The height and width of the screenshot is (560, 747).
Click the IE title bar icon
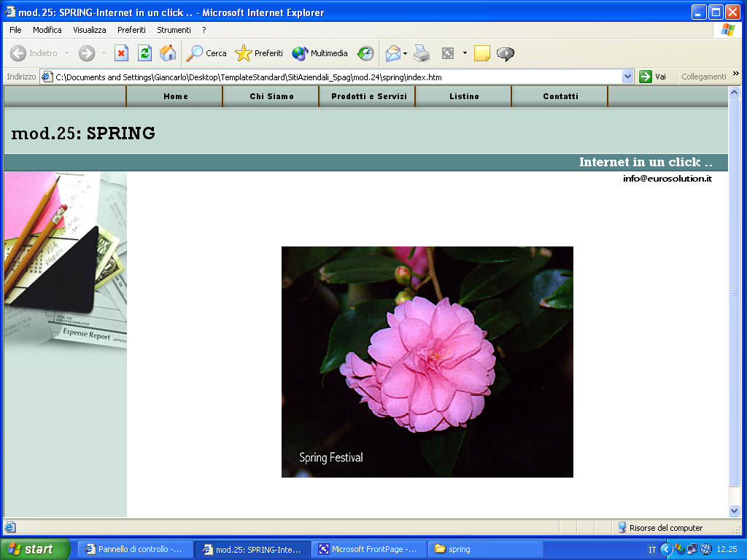[x=10, y=12]
